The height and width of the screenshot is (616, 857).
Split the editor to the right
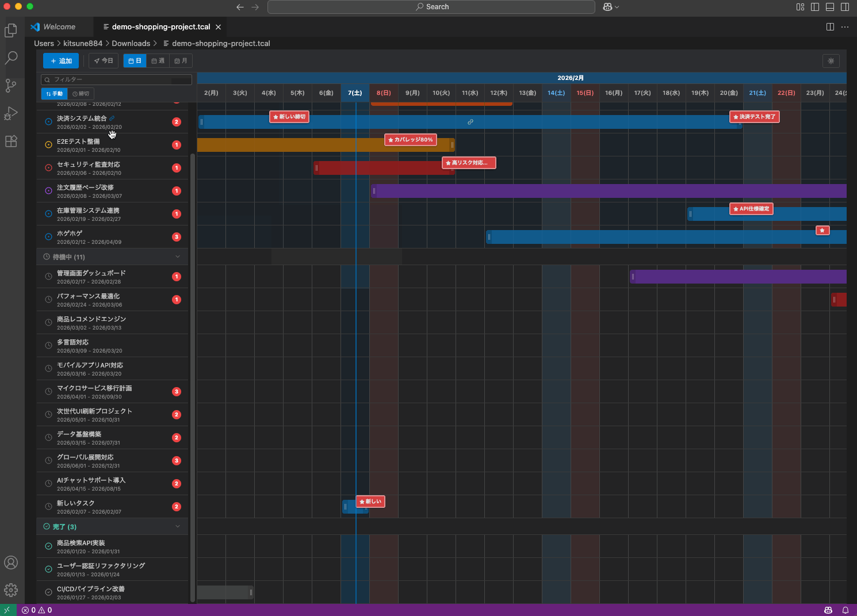click(x=830, y=27)
